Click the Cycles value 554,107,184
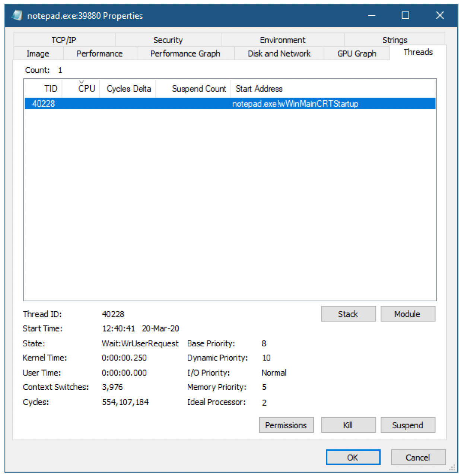The height and width of the screenshot is (476, 461). 125,402
